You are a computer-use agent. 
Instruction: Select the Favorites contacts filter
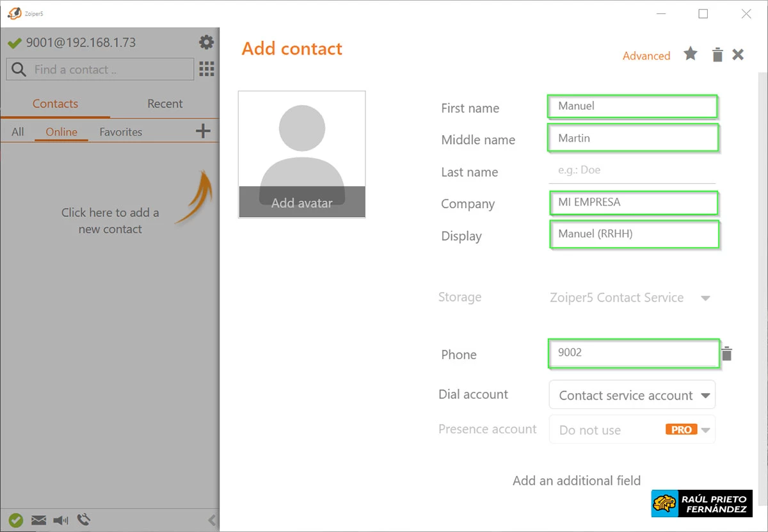pos(120,132)
